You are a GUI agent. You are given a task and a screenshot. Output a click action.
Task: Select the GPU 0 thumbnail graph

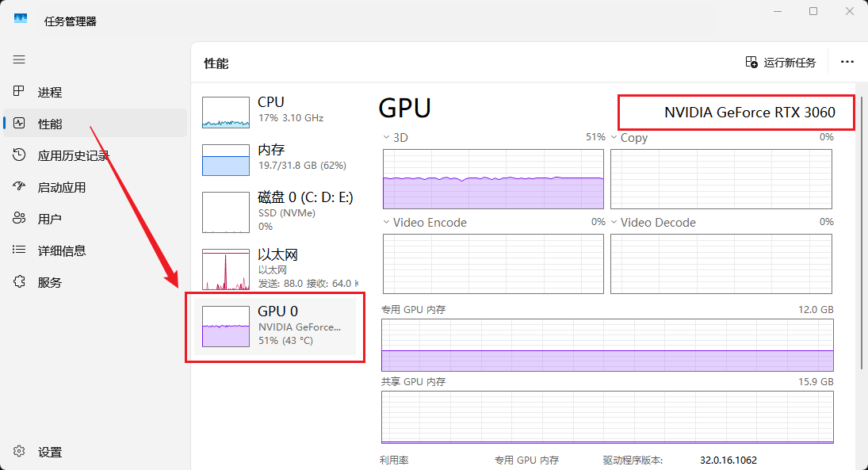click(226, 327)
